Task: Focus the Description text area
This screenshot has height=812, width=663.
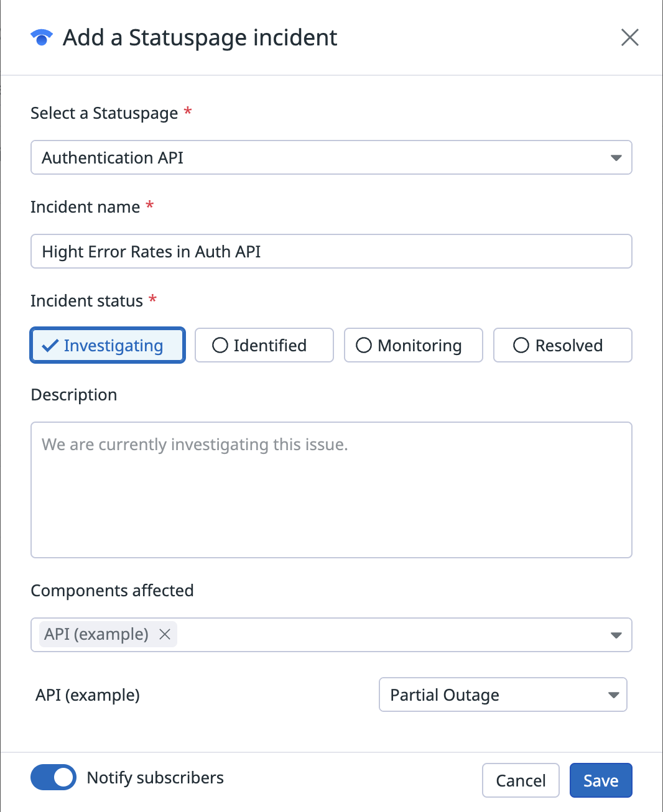Action: click(331, 490)
